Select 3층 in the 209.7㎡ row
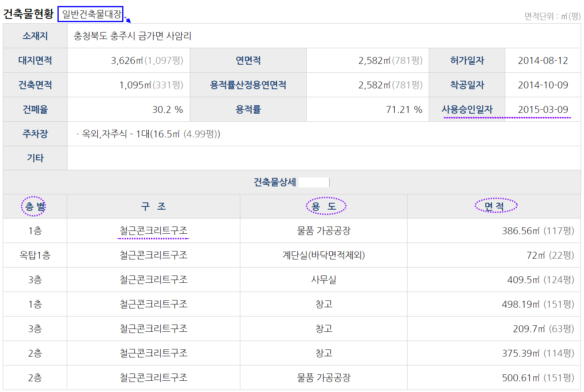The width and height of the screenshot is (584, 392). click(35, 329)
